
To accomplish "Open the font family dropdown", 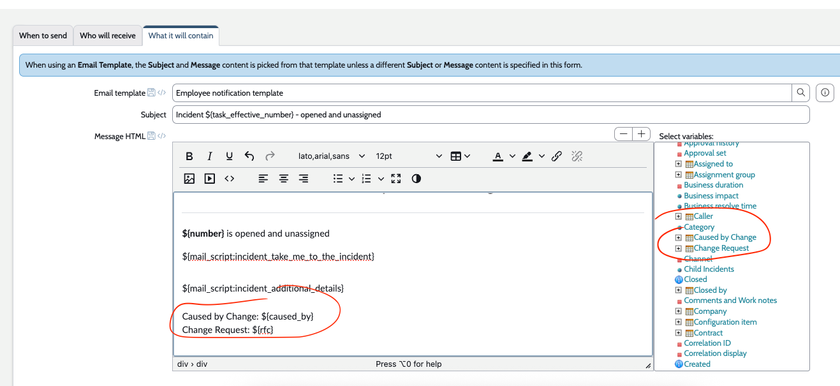I will coord(331,156).
